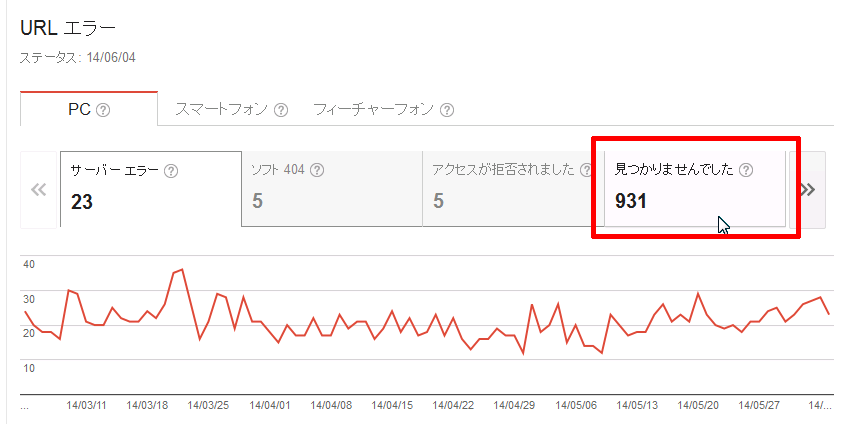
Task: Click the 40 y-axis label
Action: (29, 264)
